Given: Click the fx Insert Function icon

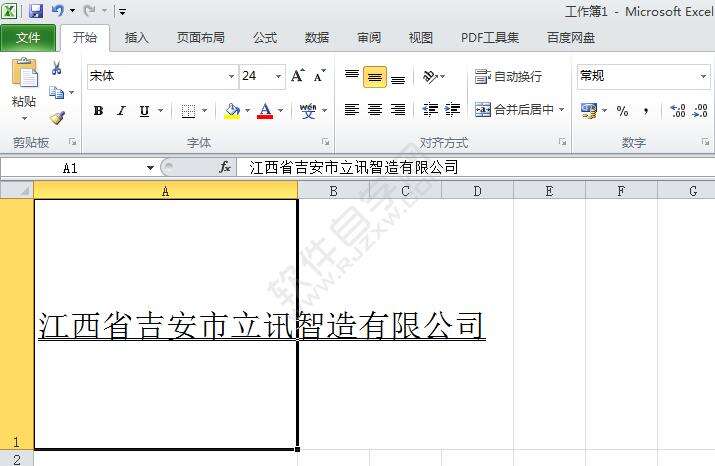Looking at the screenshot, I should coord(225,168).
